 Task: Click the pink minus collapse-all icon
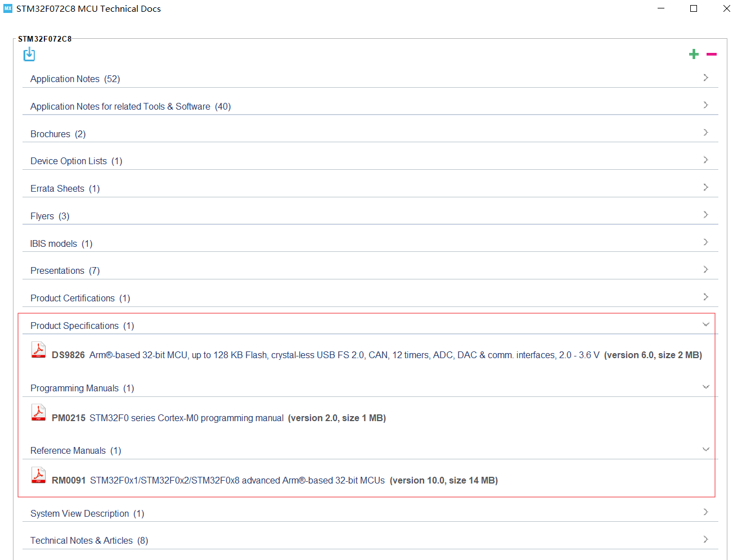click(712, 54)
